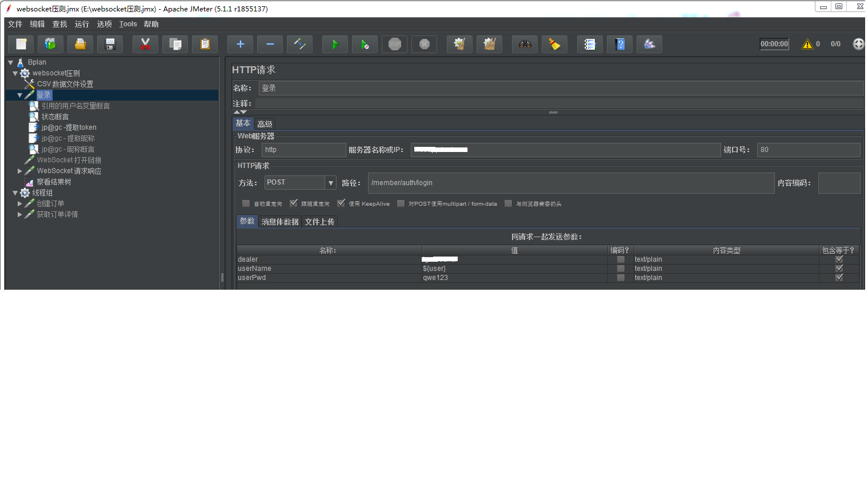Click the New test plan toolbar icon
The width and height of the screenshot is (868, 484).
(22, 44)
